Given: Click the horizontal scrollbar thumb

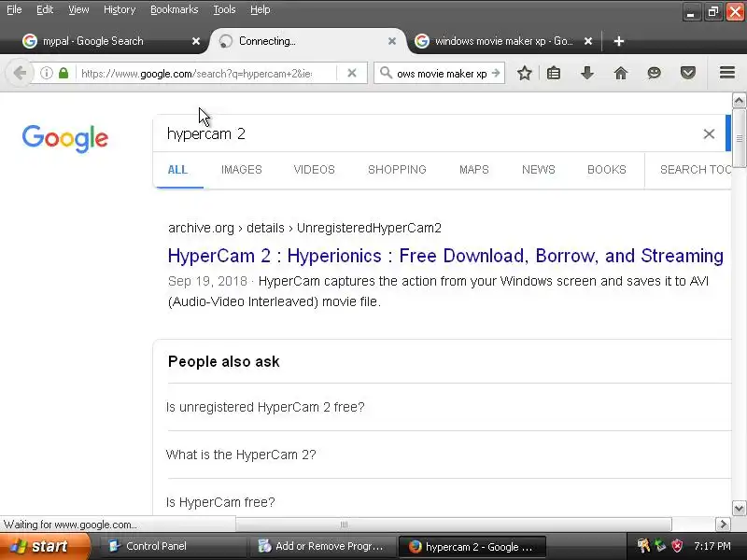Looking at the screenshot, I should click(454, 525).
